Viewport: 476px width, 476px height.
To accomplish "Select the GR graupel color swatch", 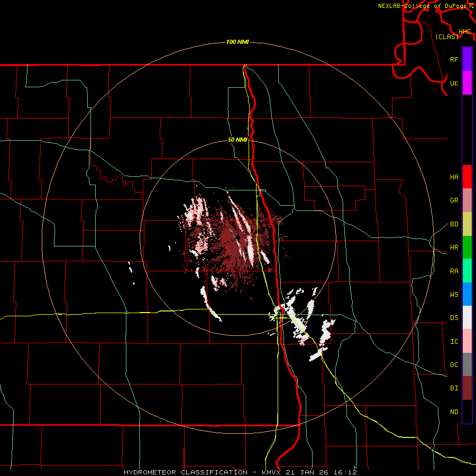I will coord(467,200).
